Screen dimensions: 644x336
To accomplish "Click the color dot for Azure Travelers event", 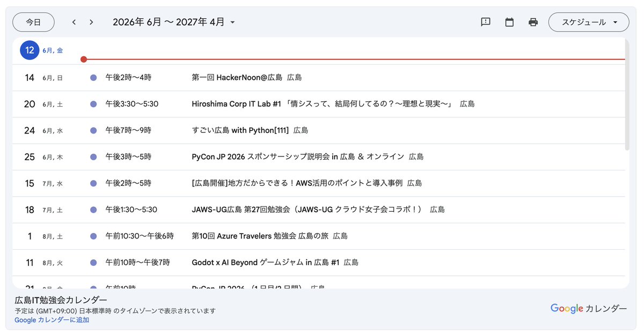I will pyautogui.click(x=93, y=236).
